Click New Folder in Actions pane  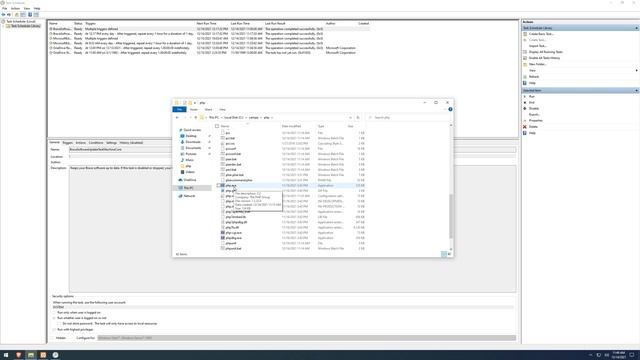[x=537, y=64]
